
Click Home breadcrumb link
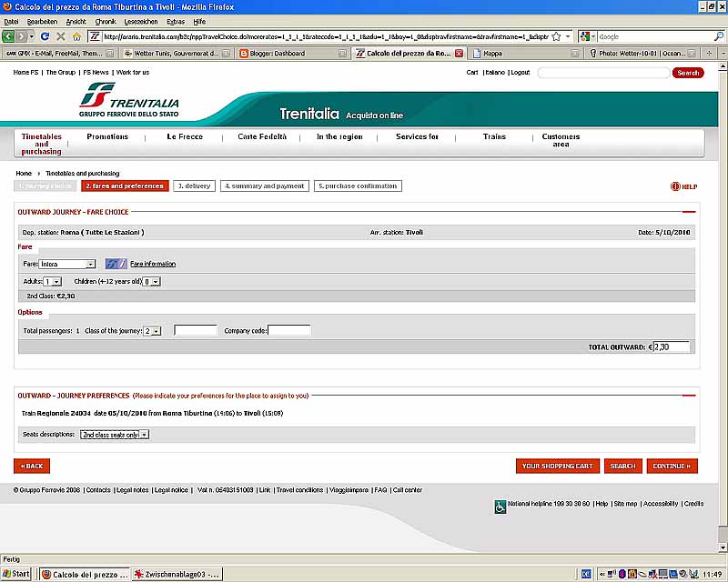point(24,173)
